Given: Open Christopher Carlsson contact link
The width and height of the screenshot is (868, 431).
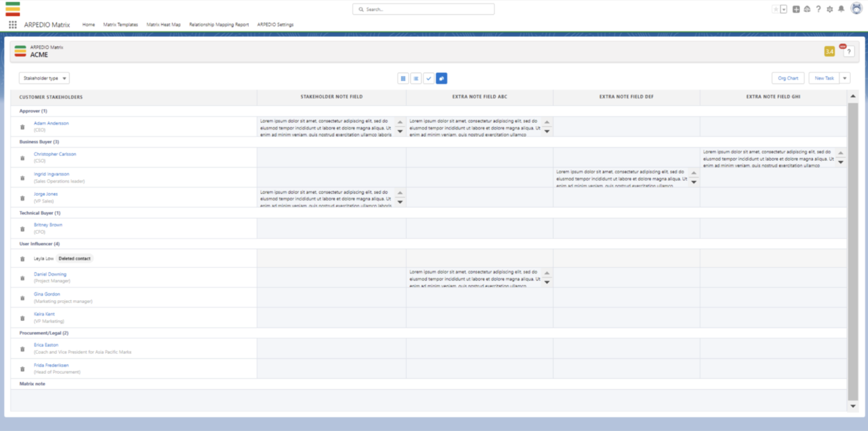Looking at the screenshot, I should (x=55, y=154).
